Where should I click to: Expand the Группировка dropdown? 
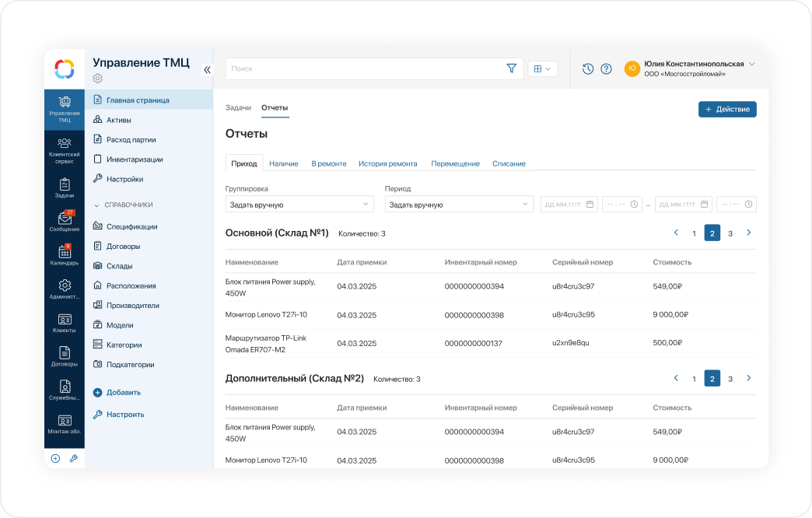coord(299,205)
